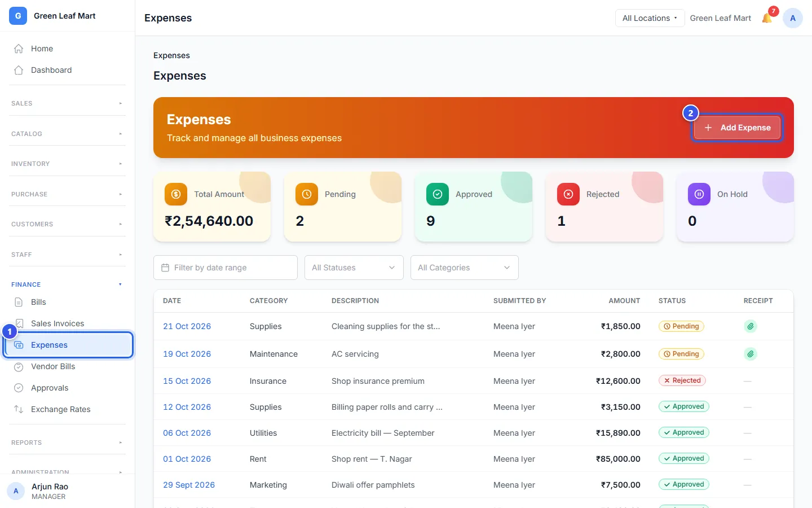Open the All Statuses filter dropdown
Image resolution: width=812 pixels, height=508 pixels.
tap(354, 268)
